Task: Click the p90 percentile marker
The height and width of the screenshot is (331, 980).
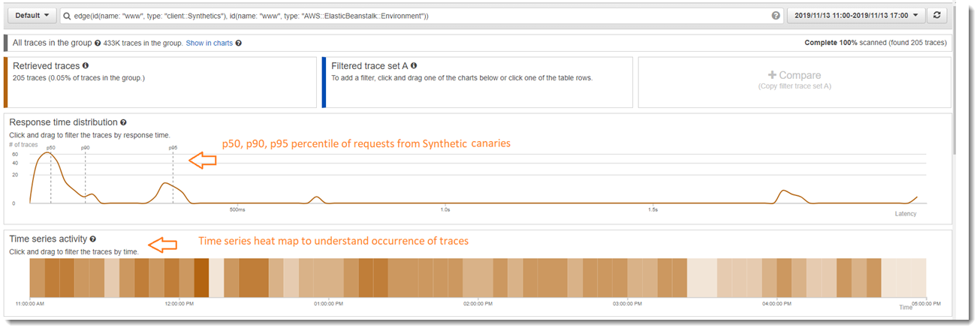Action: [x=86, y=149]
